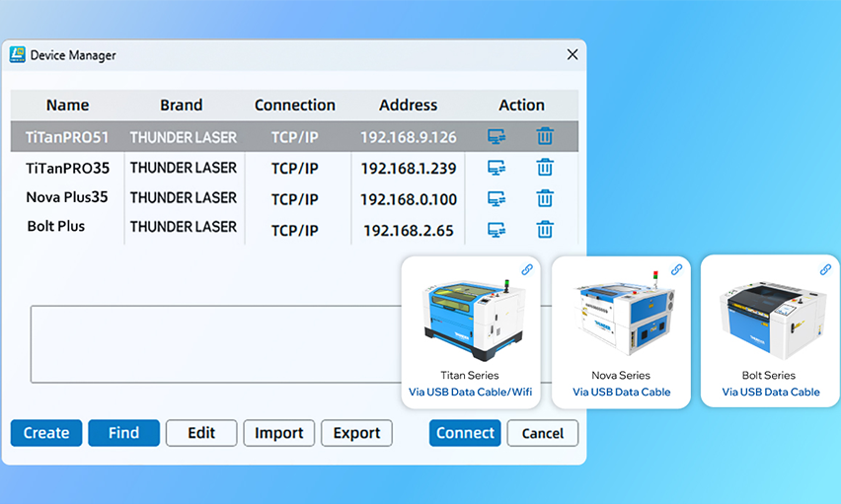Image resolution: width=841 pixels, height=504 pixels.
Task: Click the address 192.168.9.126
Action: point(409,138)
